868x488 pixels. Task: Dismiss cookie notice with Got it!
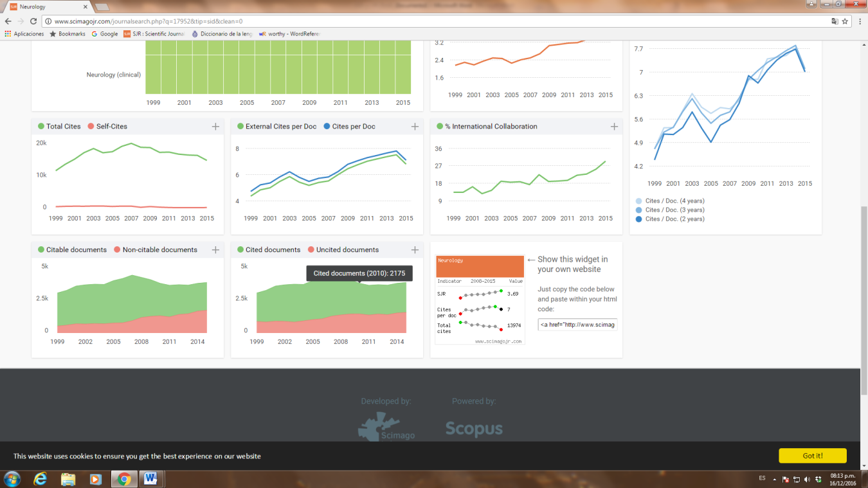coord(812,456)
